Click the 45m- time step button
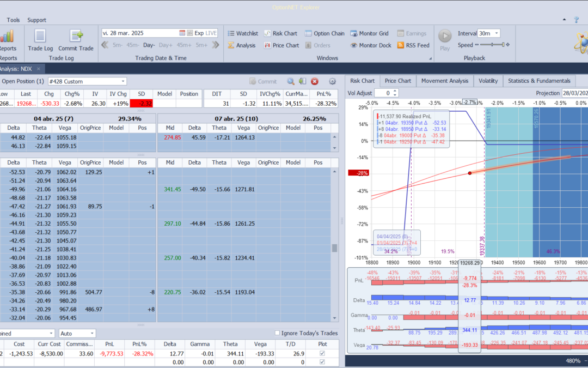Viewport: 588px width, 368px height. click(133, 45)
